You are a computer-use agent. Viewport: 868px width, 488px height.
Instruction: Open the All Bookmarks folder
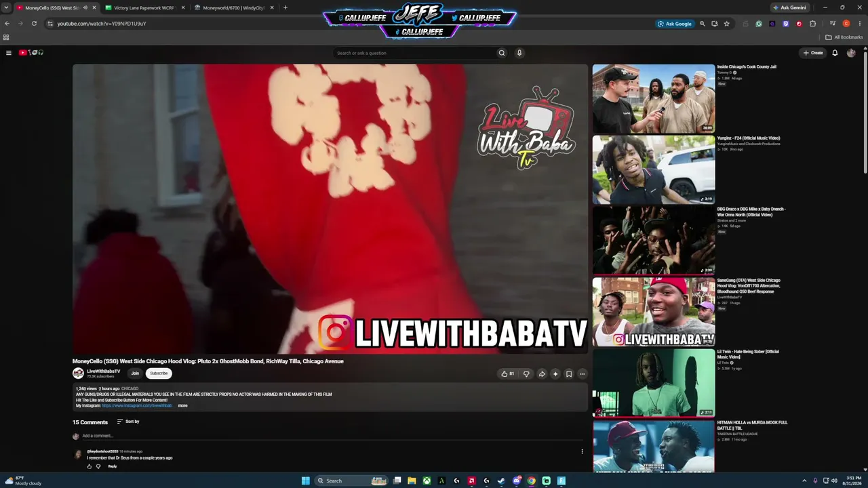point(844,37)
